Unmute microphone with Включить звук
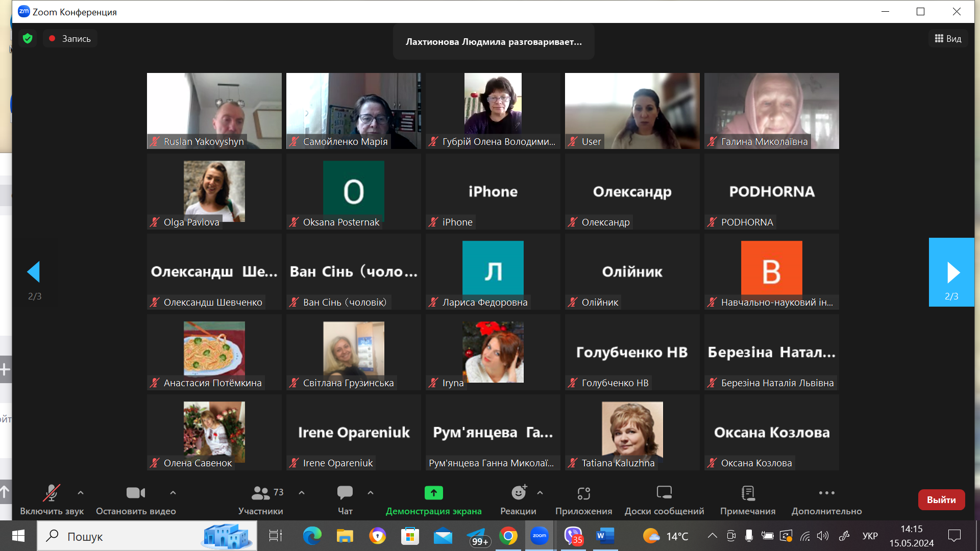The image size is (980, 551). [52, 493]
